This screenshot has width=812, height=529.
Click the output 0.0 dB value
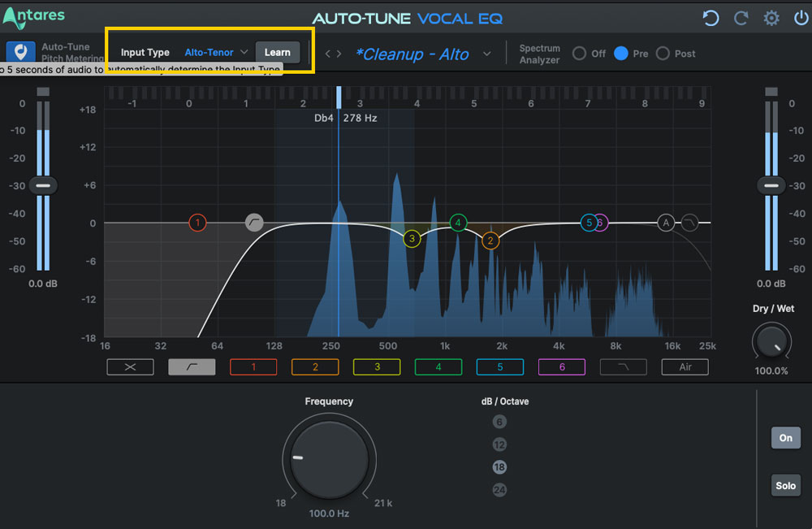point(771,284)
